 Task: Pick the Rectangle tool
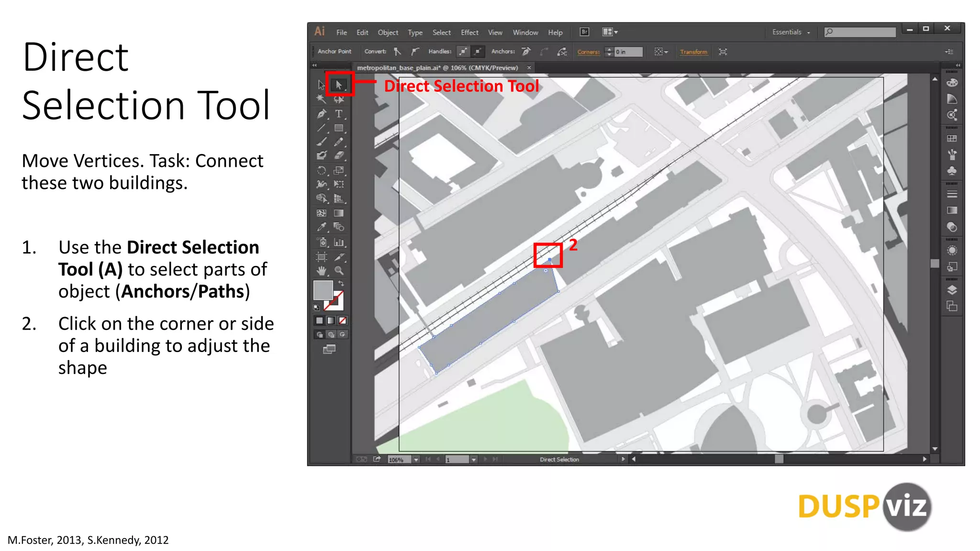[339, 128]
